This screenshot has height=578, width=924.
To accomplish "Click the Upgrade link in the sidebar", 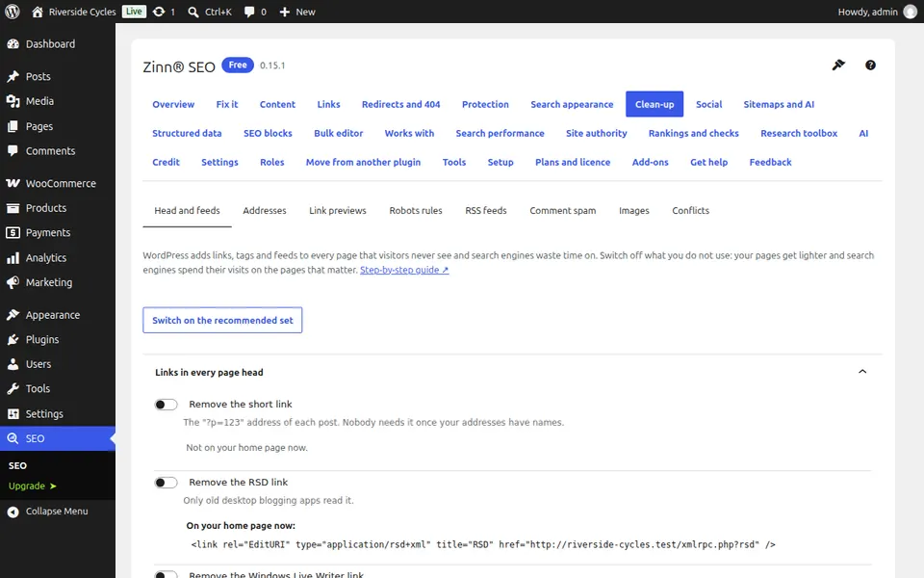I will click(x=32, y=486).
